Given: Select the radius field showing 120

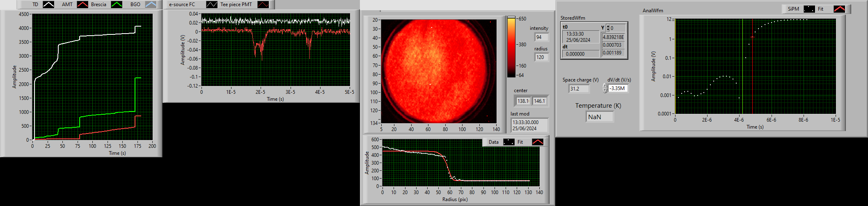Looking at the screenshot, I should pyautogui.click(x=541, y=57).
